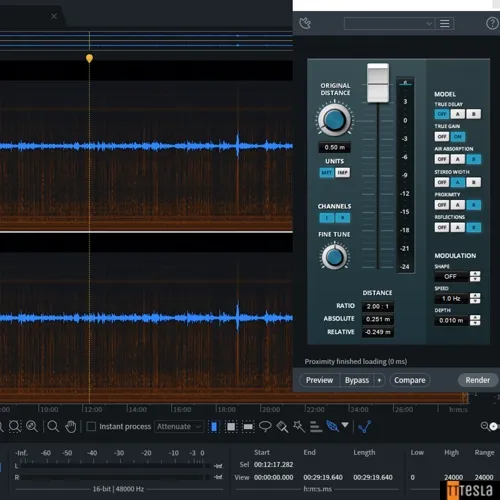Click the Bypass button
Screen dimensions: 500x500
(x=357, y=380)
